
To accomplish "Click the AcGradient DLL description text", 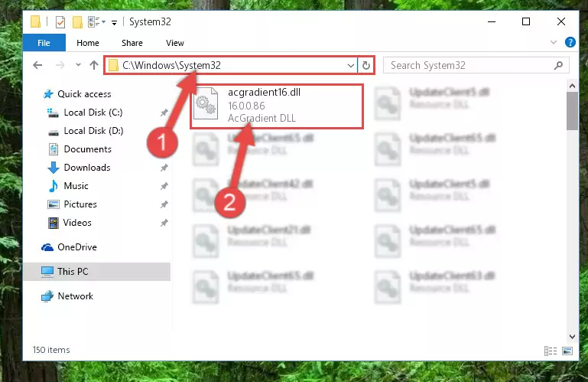I will coord(262,119).
